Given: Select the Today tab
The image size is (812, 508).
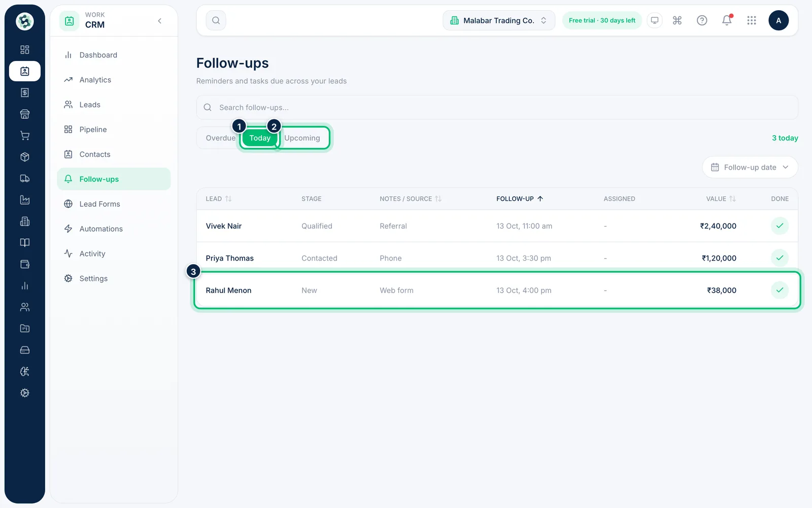Looking at the screenshot, I should click(x=260, y=138).
